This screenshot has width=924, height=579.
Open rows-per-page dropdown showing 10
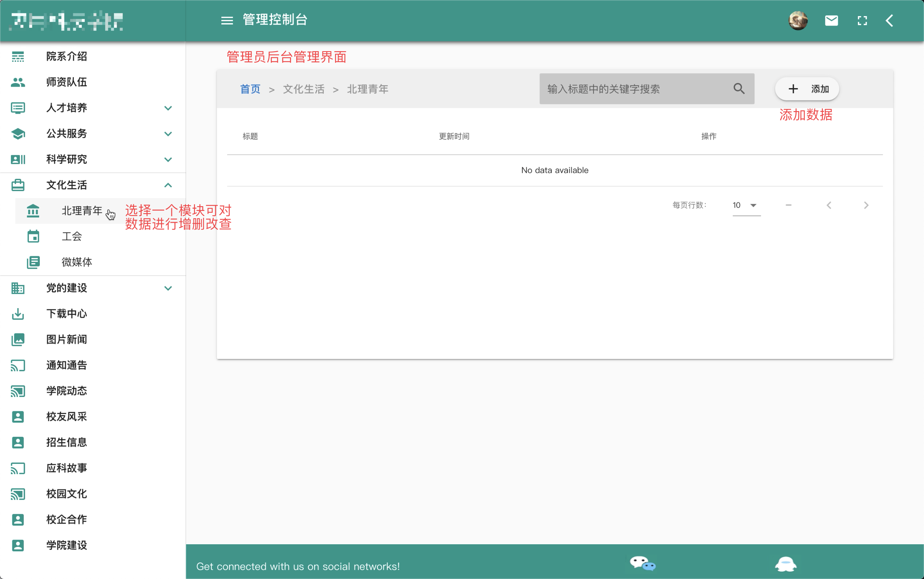(x=746, y=205)
